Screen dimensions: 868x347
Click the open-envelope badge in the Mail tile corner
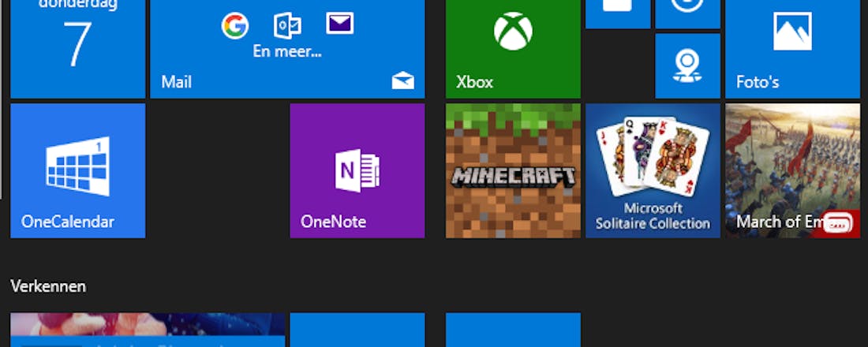(402, 80)
